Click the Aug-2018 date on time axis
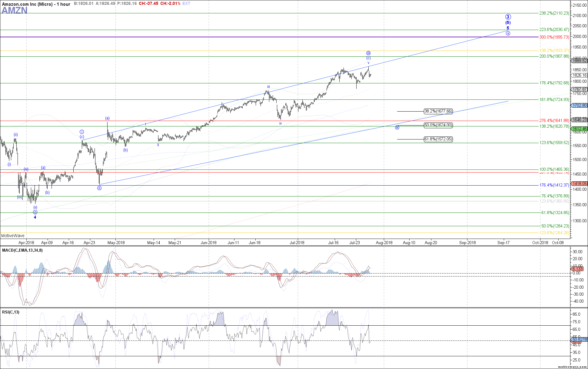The width and height of the screenshot is (588, 369). [x=384, y=243]
